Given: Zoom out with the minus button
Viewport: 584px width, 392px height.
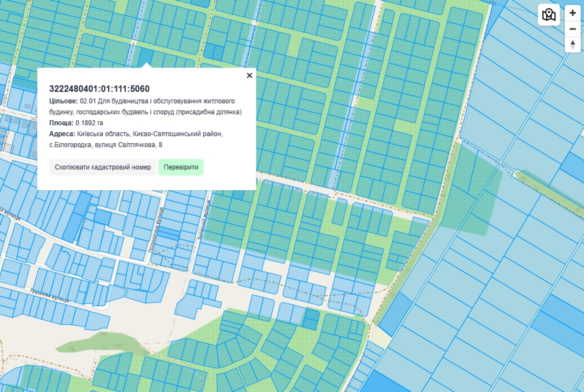Looking at the screenshot, I should (x=572, y=29).
